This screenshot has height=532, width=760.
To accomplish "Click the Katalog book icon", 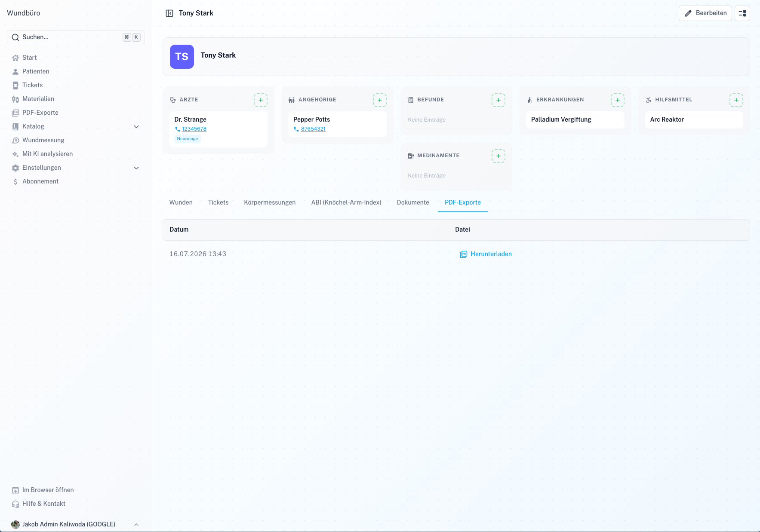I will (15, 126).
